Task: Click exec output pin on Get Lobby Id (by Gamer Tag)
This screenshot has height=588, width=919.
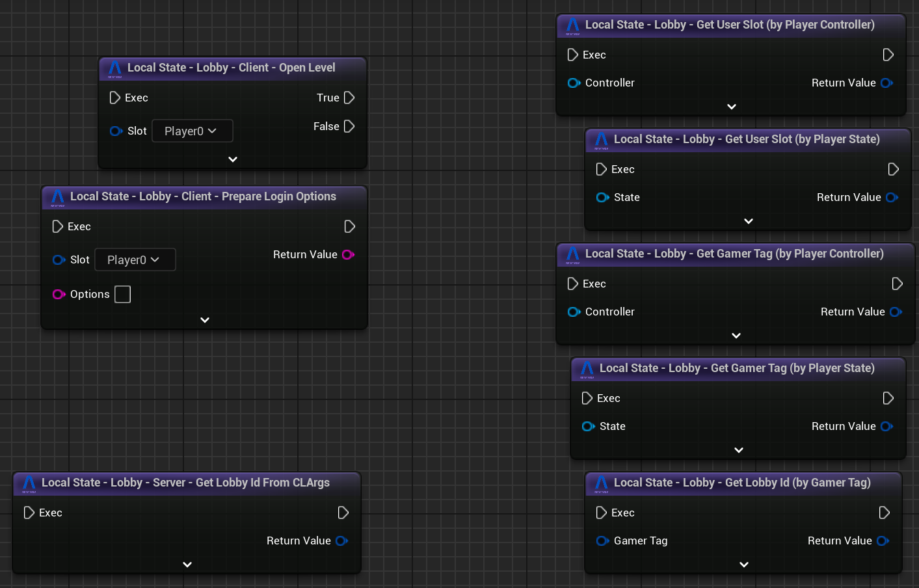Action: click(x=885, y=513)
